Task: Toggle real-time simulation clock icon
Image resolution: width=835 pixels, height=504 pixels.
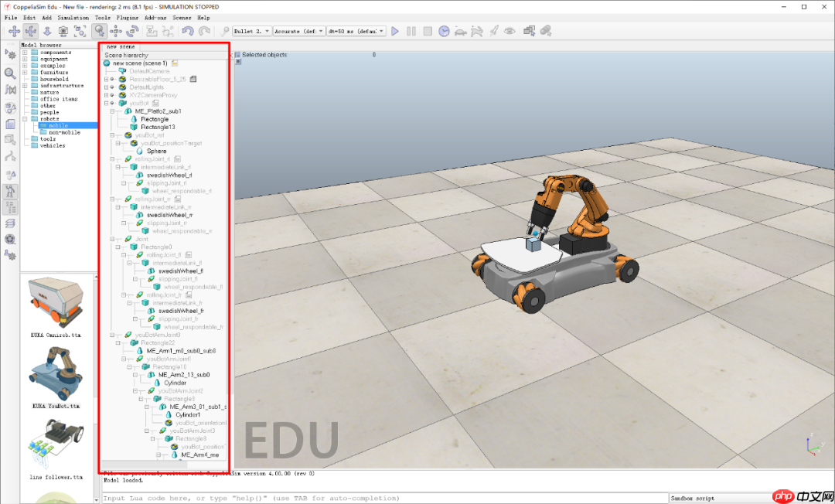Action: (444, 31)
